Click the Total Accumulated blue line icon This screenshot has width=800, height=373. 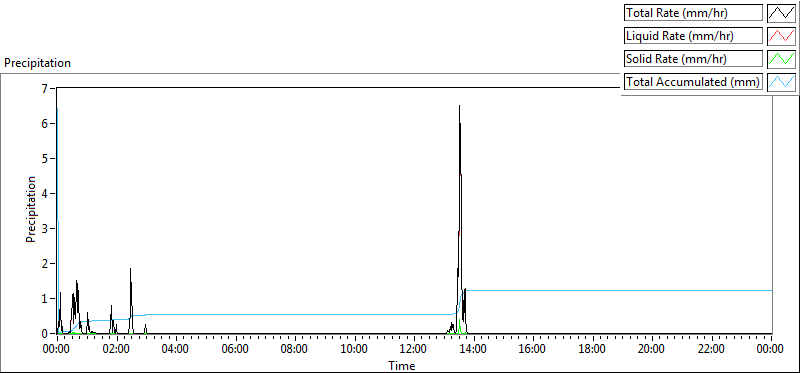tap(781, 81)
